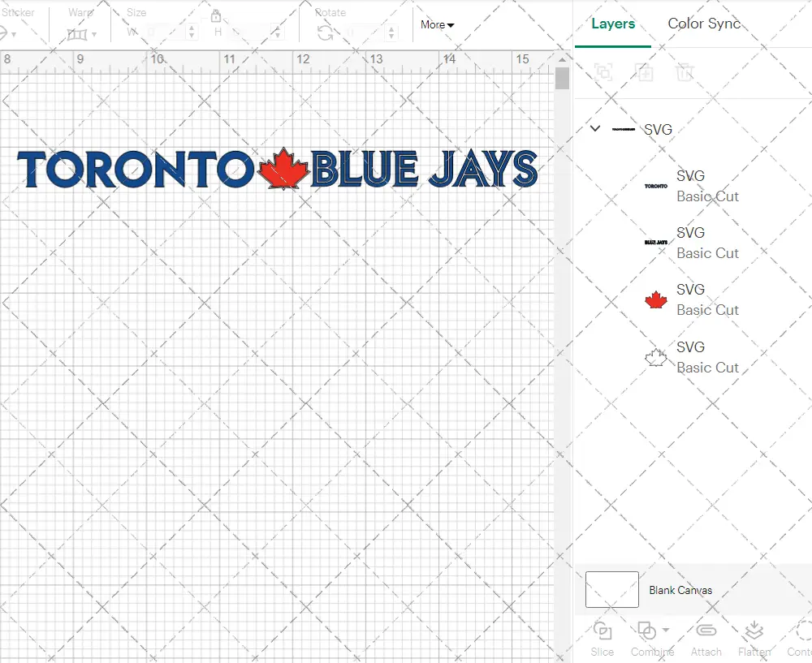Click the red maple leaf on canvas
The height and width of the screenshot is (663, 812).
coord(283,169)
